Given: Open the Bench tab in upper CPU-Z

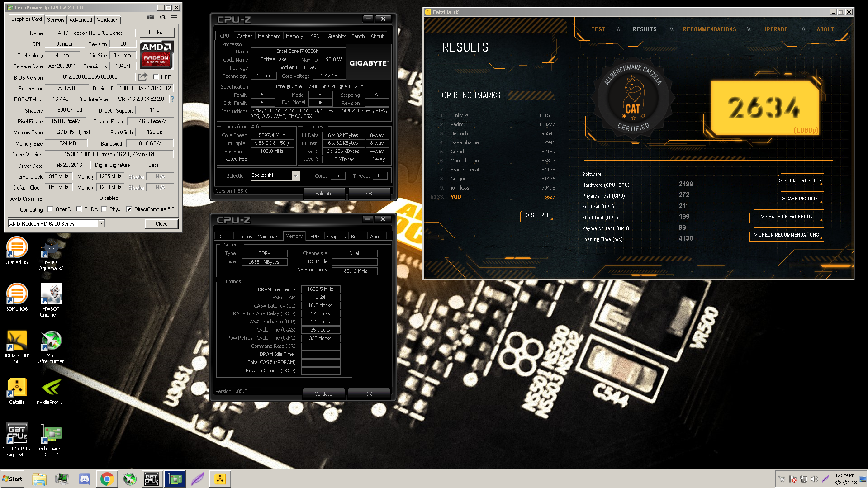Looking at the screenshot, I should [358, 36].
